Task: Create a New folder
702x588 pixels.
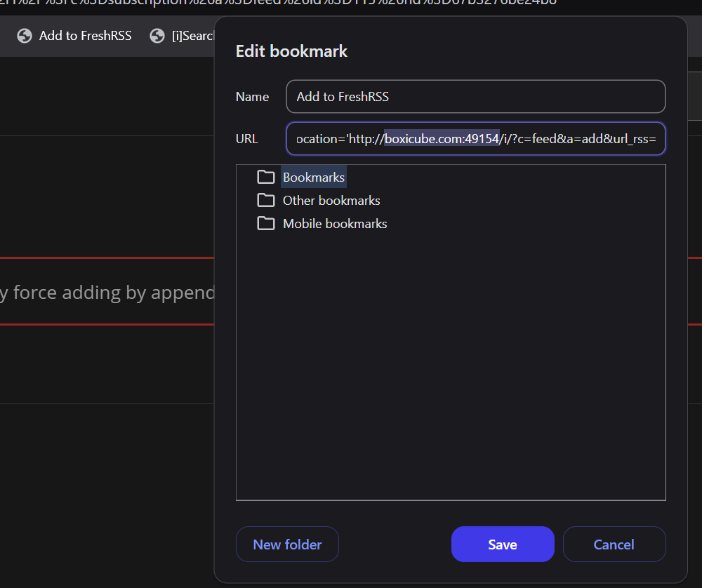Action: pos(287,544)
